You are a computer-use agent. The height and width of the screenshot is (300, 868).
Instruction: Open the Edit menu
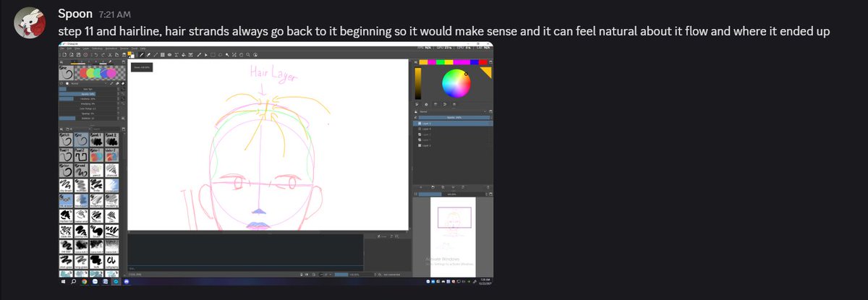[x=69, y=48]
